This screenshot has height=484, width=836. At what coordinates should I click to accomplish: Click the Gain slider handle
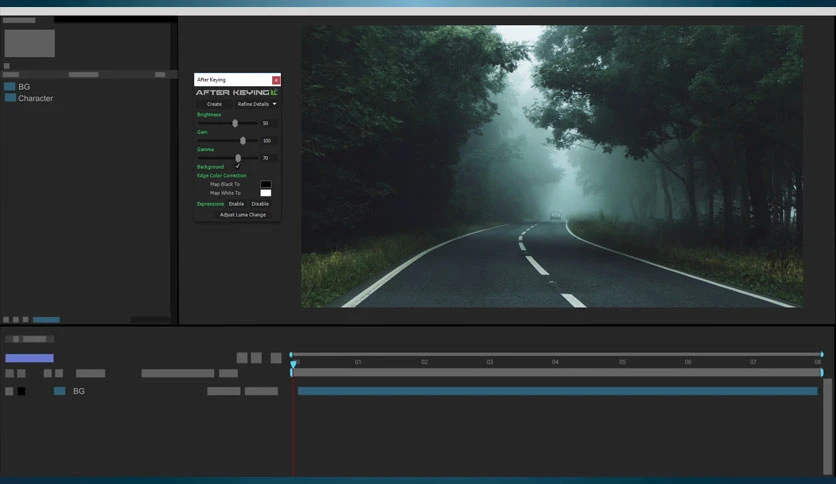point(243,141)
